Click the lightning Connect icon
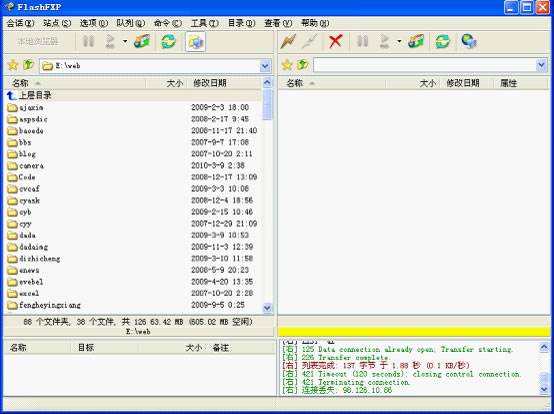The width and height of the screenshot is (554, 414). click(288, 42)
